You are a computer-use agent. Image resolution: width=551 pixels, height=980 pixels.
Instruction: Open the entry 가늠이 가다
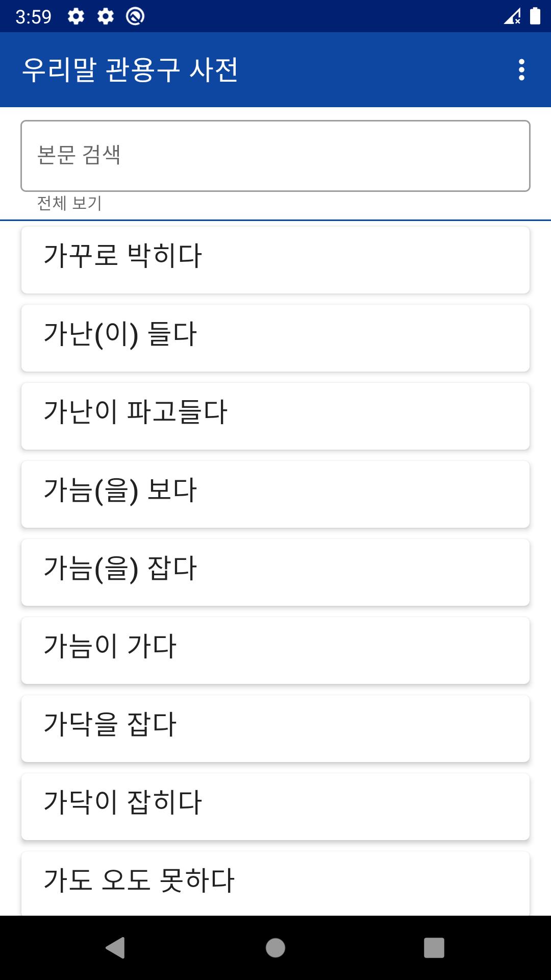pyautogui.click(x=275, y=650)
